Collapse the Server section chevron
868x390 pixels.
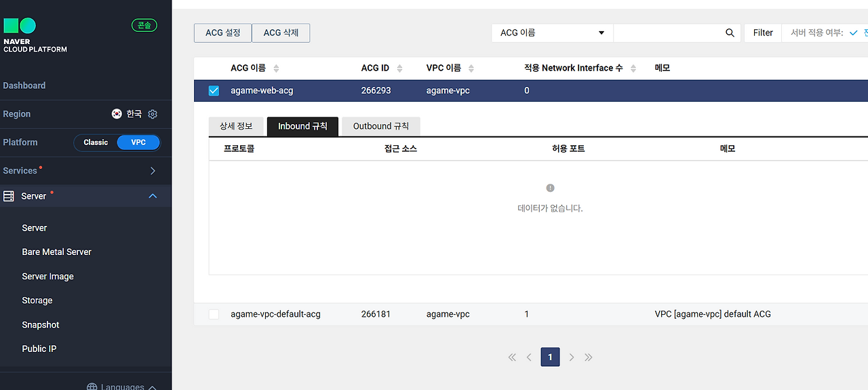153,196
